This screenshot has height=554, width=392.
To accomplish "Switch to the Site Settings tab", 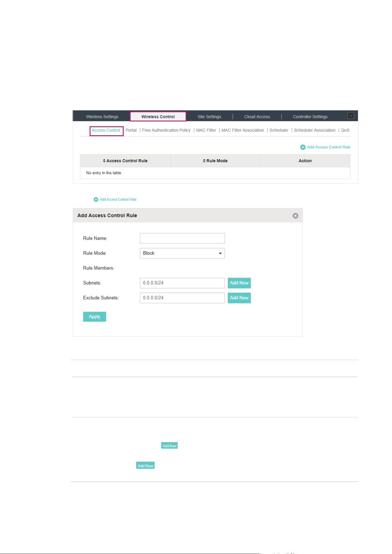I will click(209, 117).
